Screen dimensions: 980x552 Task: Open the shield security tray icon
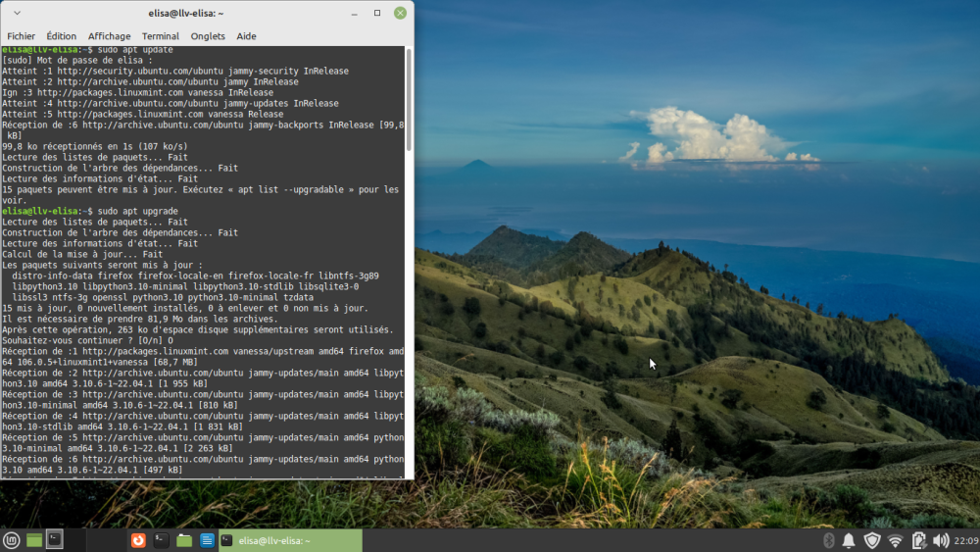872,540
